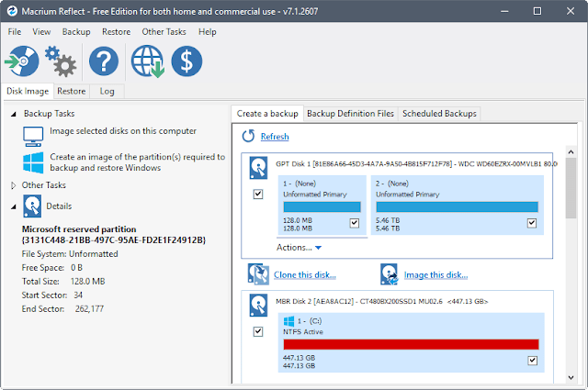Click the red C: partition usage bar
The image size is (588, 390).
tap(411, 344)
